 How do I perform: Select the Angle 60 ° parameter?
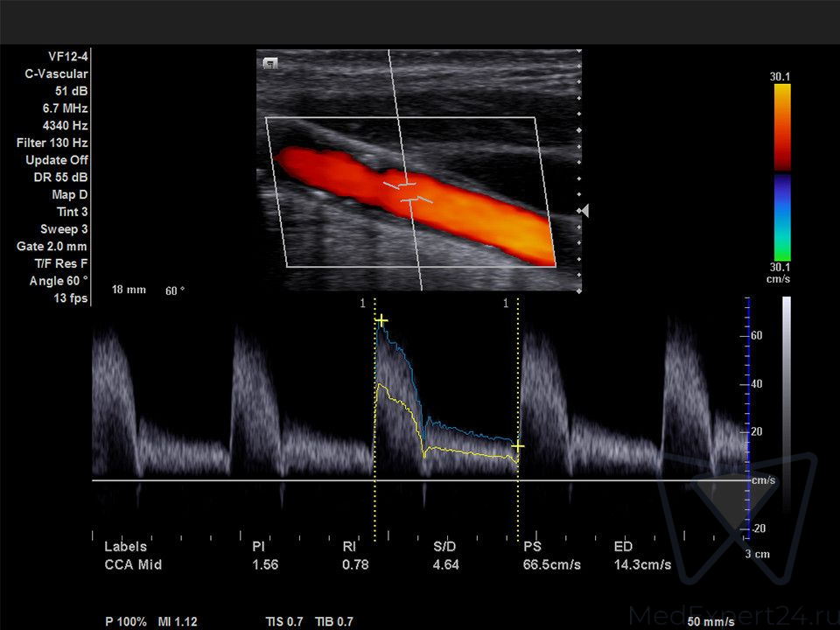[x=59, y=281]
